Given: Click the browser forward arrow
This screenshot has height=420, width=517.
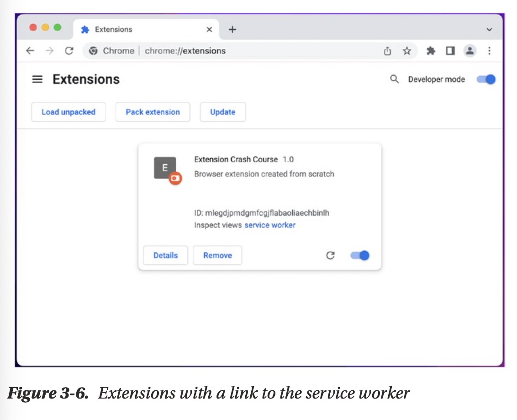Looking at the screenshot, I should (x=49, y=51).
